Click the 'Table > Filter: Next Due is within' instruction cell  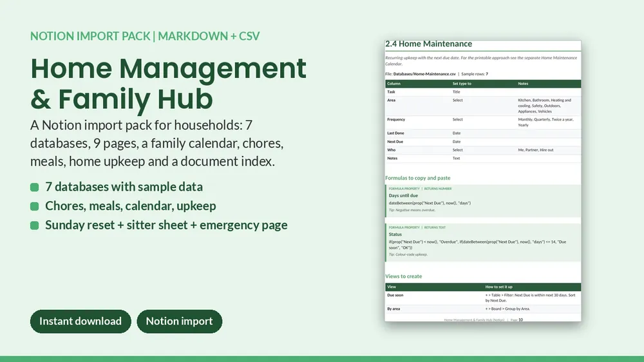click(530, 298)
